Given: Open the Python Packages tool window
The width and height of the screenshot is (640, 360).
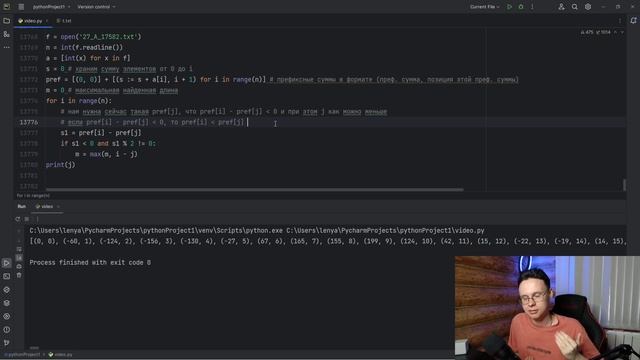Looking at the screenshot, I should click(x=7, y=290).
